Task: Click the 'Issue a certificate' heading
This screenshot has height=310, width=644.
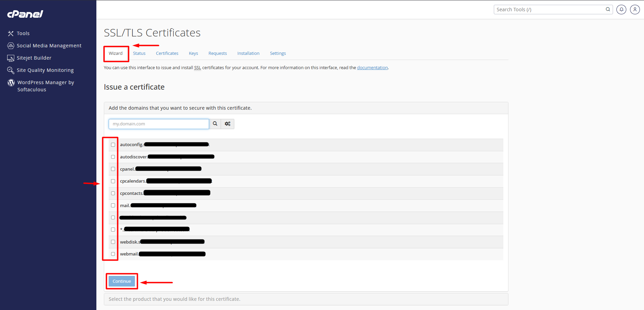Action: pos(134,87)
